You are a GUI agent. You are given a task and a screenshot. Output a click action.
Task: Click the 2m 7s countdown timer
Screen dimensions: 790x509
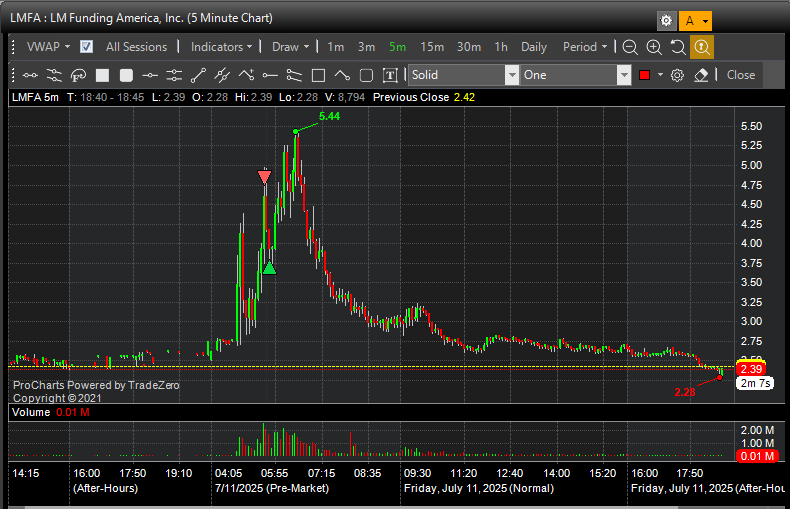tap(755, 383)
